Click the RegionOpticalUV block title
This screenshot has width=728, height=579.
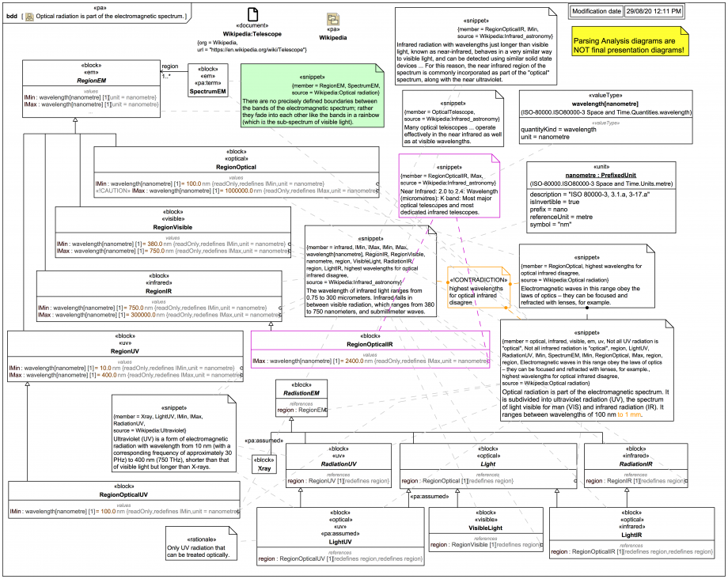pos(126,494)
